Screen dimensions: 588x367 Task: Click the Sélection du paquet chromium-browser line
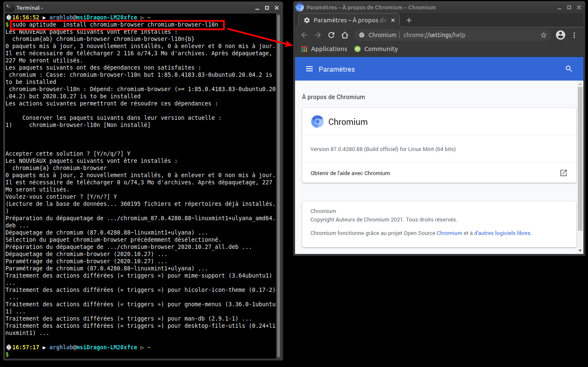pyautogui.click(x=113, y=240)
